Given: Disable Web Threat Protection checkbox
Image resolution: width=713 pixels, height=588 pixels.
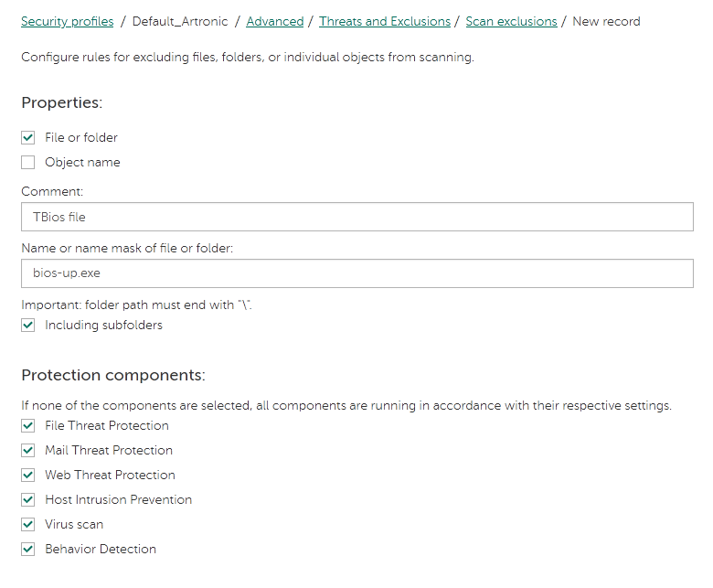Looking at the screenshot, I should coord(27,475).
